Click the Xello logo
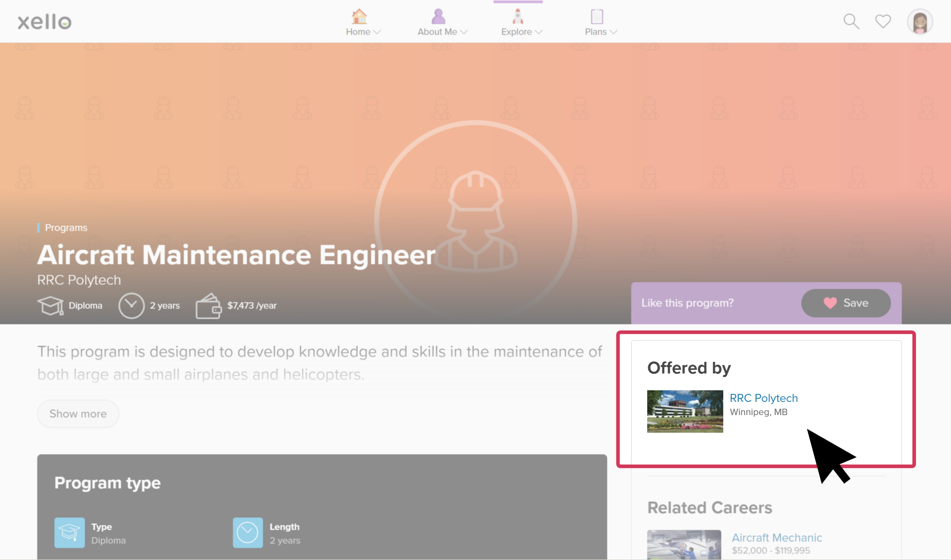The width and height of the screenshot is (951, 560). [44, 22]
